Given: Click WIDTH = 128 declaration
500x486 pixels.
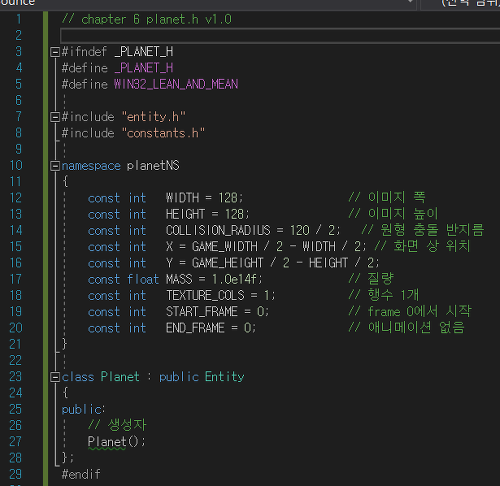Looking at the screenshot, I should (x=204, y=198).
